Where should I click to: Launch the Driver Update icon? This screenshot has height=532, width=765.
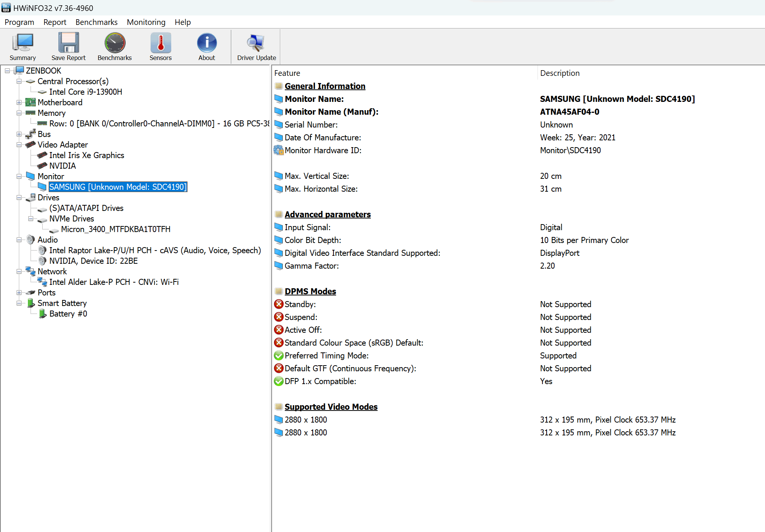[256, 43]
